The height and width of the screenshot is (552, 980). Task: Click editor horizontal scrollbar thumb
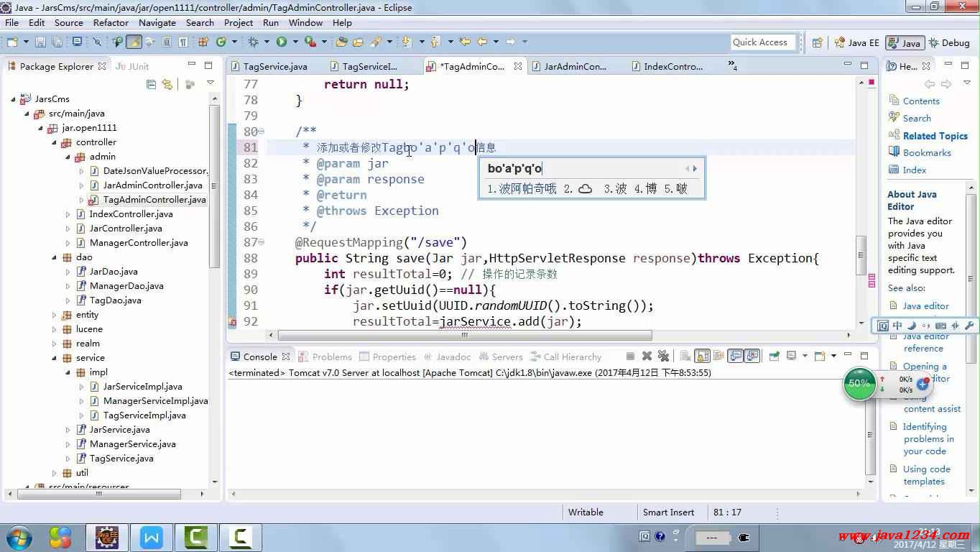point(464,335)
